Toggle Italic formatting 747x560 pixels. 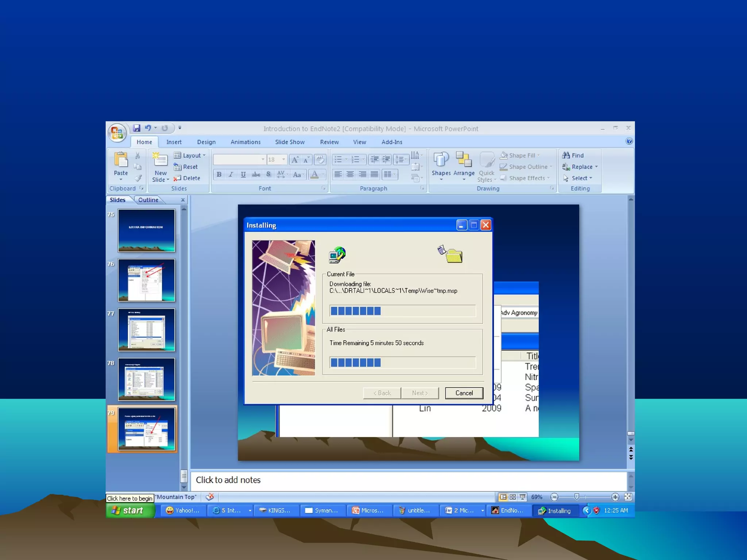tap(231, 174)
